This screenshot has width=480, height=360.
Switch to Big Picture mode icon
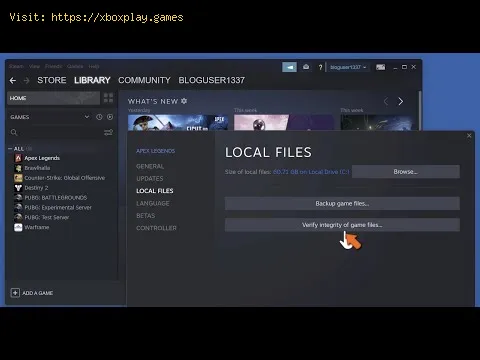(381, 67)
